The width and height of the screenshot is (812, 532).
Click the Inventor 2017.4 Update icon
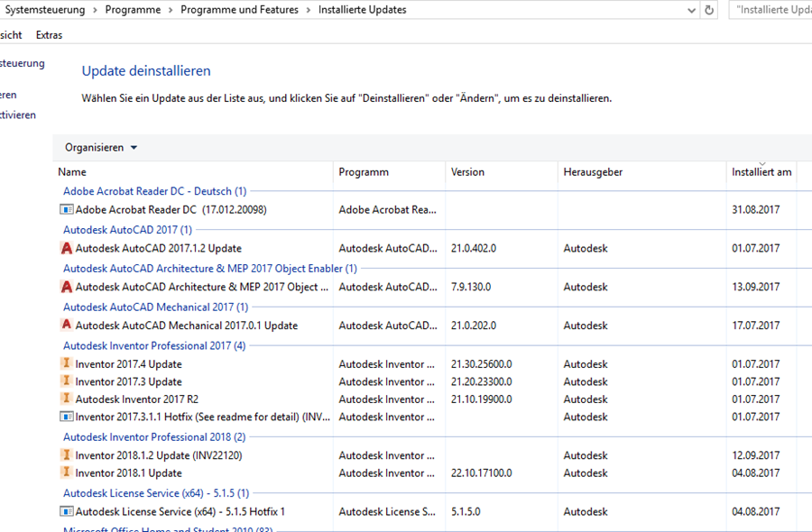click(x=66, y=363)
